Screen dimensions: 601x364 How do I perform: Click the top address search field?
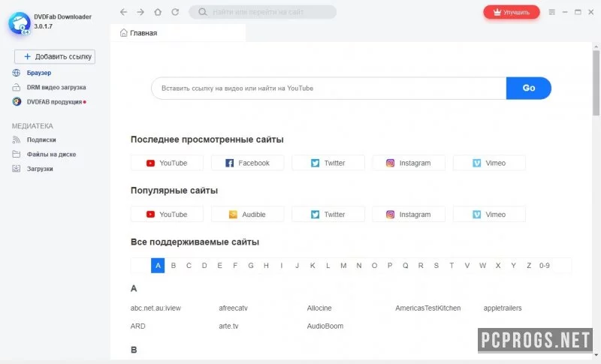click(x=263, y=12)
